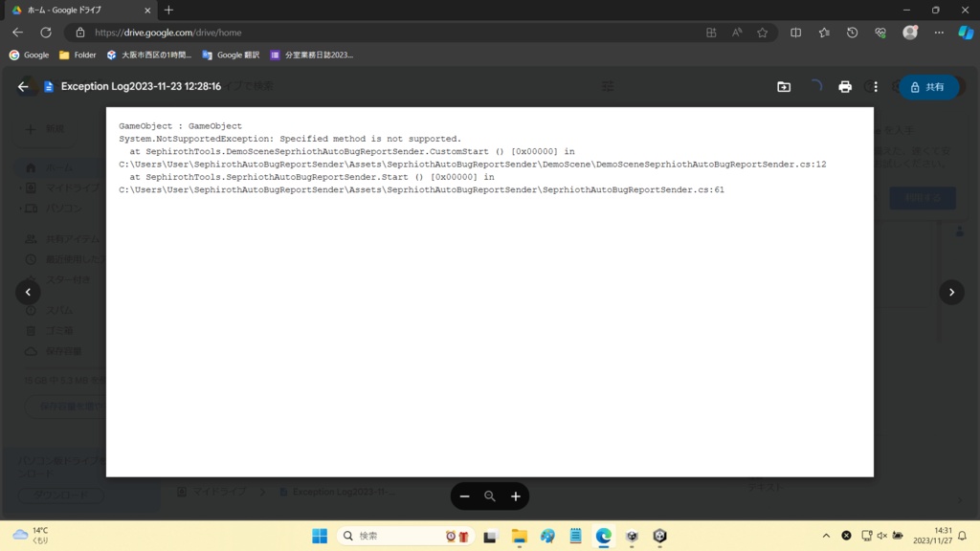Add the current page to browser favorites
This screenshot has width=980, height=551.
(763, 32)
